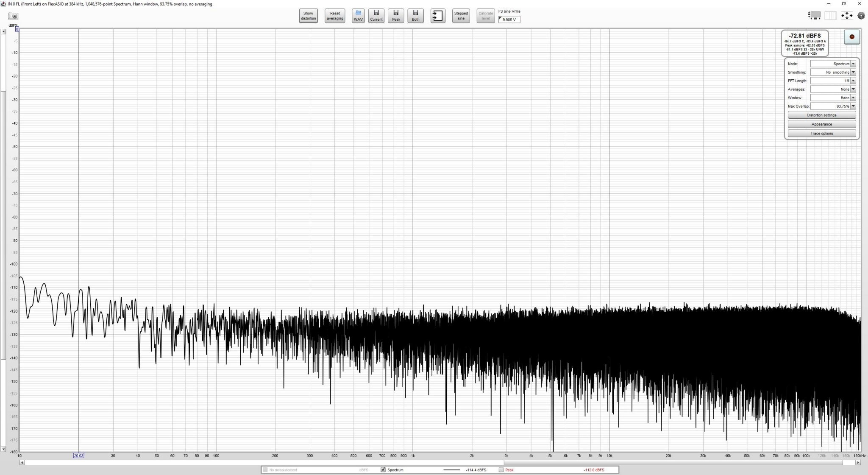Open Stepped sine dialog
Screen dimensions: 868x475
coord(461,16)
